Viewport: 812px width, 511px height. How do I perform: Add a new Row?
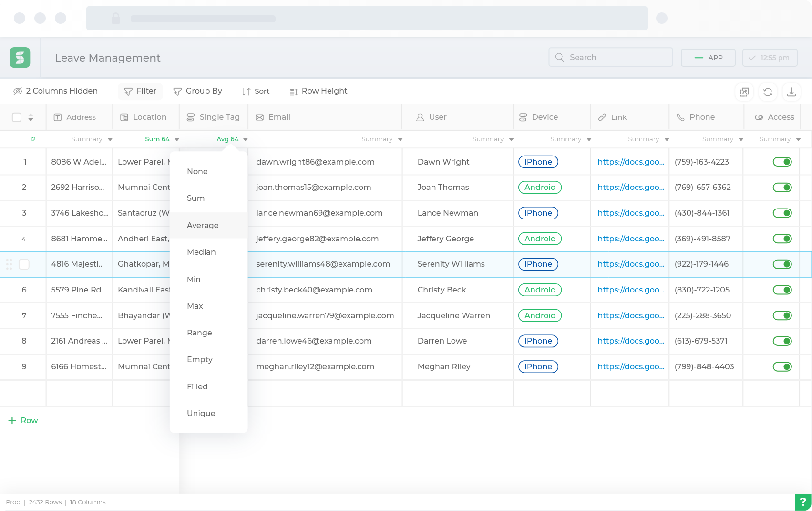point(23,421)
